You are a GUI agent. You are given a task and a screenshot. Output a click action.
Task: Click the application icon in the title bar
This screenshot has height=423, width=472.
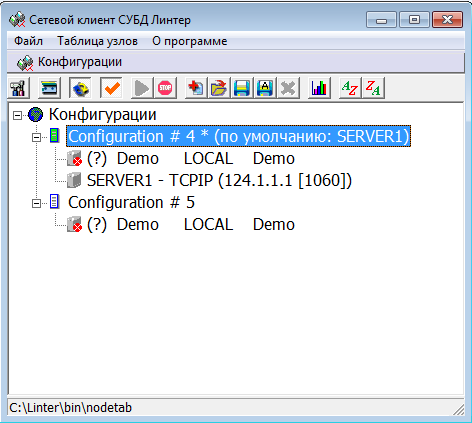click(17, 20)
